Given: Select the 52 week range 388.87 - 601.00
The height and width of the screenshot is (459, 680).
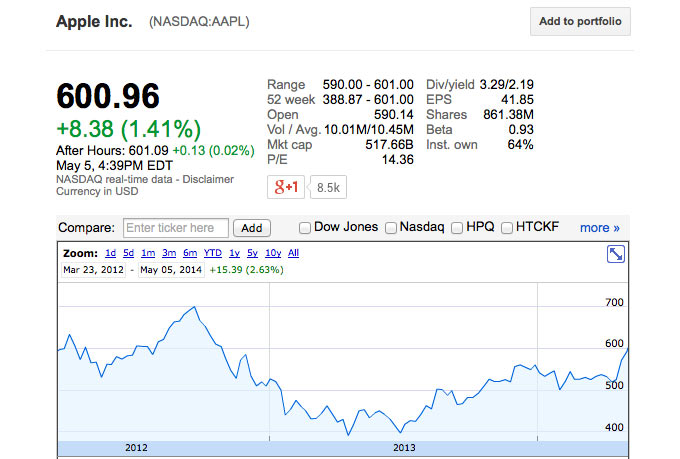Looking at the screenshot, I should pyautogui.click(x=368, y=99).
